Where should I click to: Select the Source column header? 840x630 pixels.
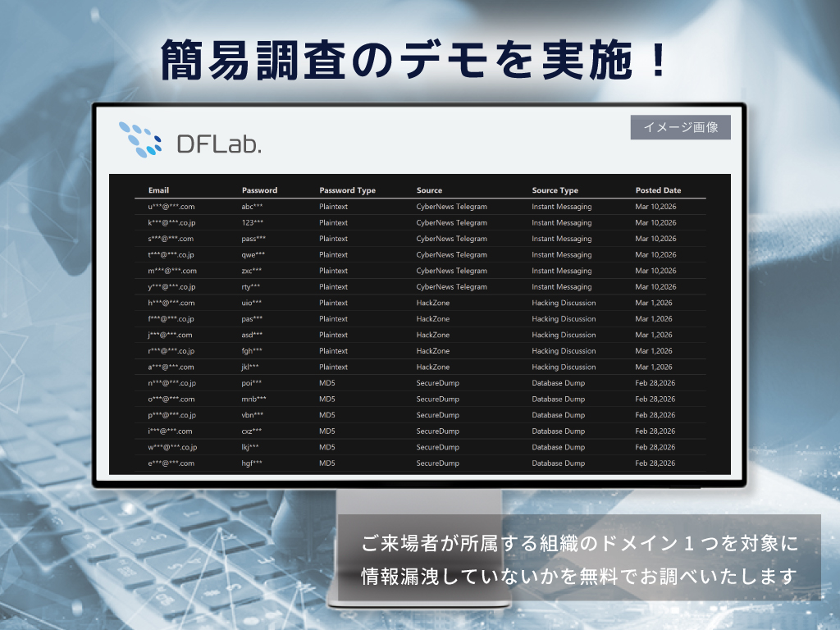(429, 190)
